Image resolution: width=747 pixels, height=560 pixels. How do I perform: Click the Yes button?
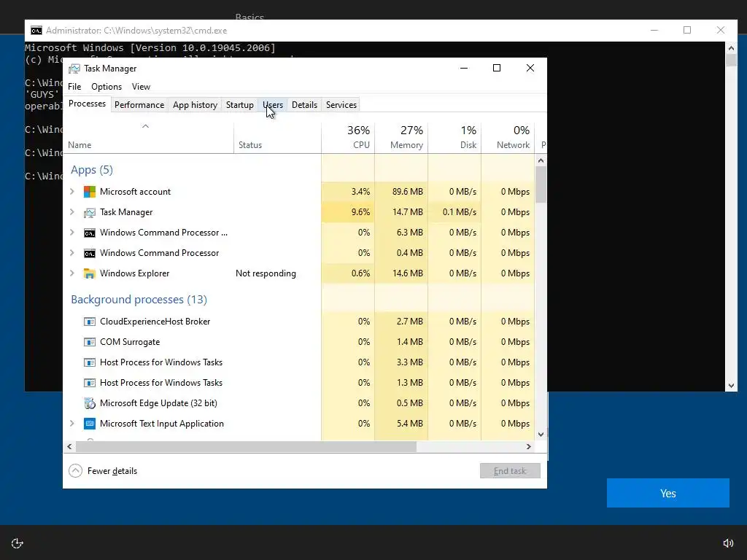(668, 493)
